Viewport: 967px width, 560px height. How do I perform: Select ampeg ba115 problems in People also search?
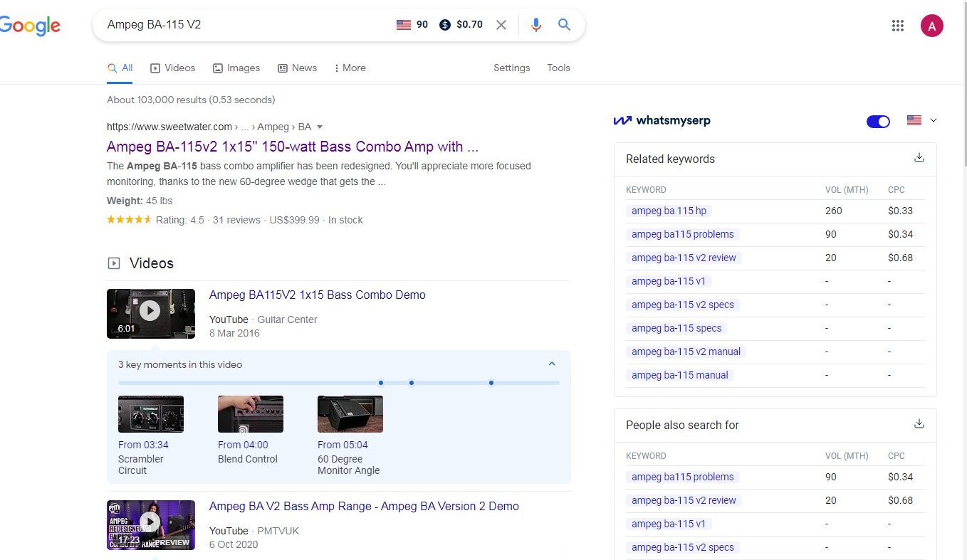(x=682, y=477)
